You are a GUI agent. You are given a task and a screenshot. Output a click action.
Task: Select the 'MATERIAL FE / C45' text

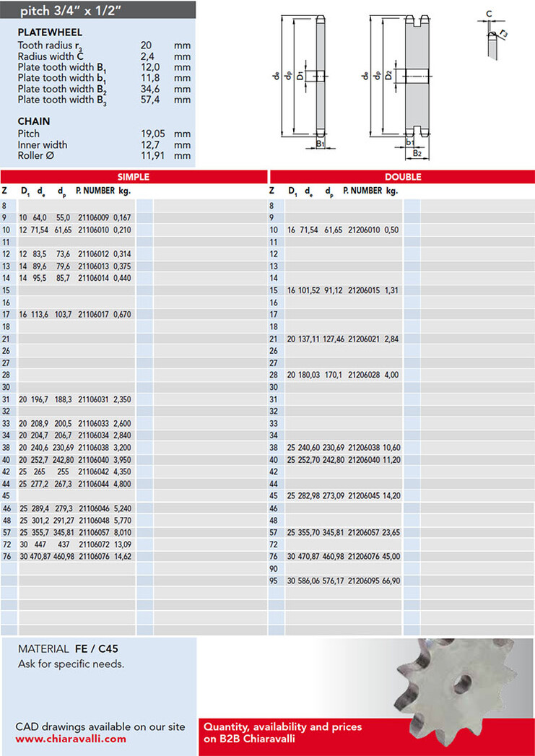click(x=68, y=649)
